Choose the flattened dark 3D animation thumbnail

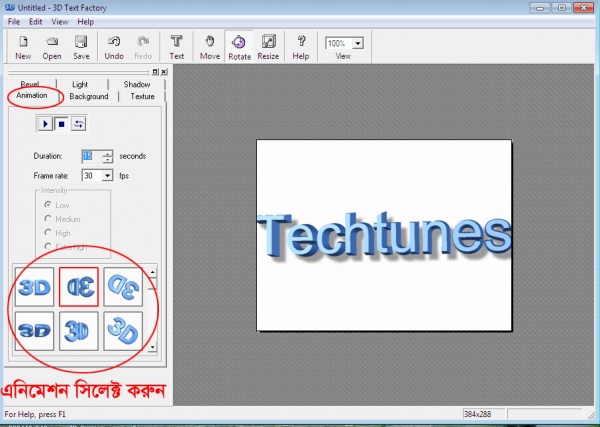[34, 331]
